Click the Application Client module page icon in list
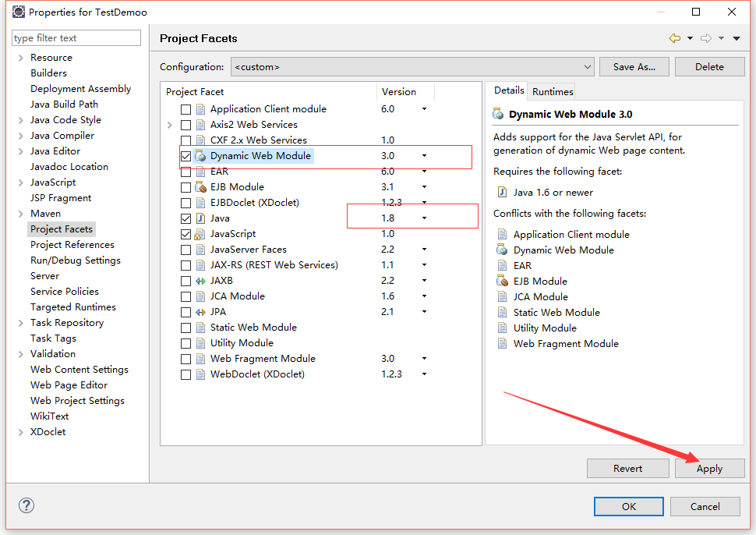Image resolution: width=756 pixels, height=535 pixels. pyautogui.click(x=200, y=109)
